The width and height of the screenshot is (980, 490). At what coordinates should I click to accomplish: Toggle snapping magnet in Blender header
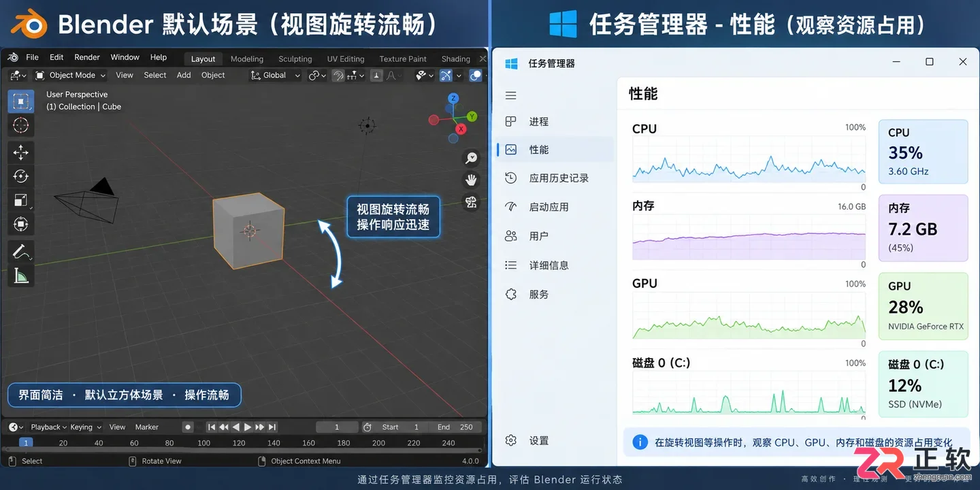tap(338, 76)
